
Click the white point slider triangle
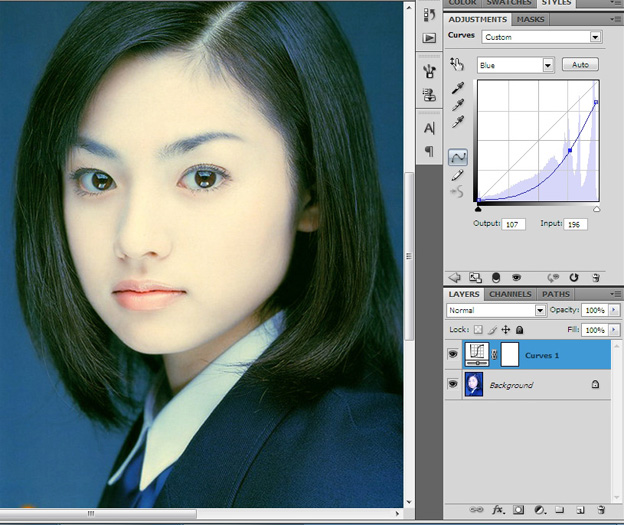pos(596,209)
